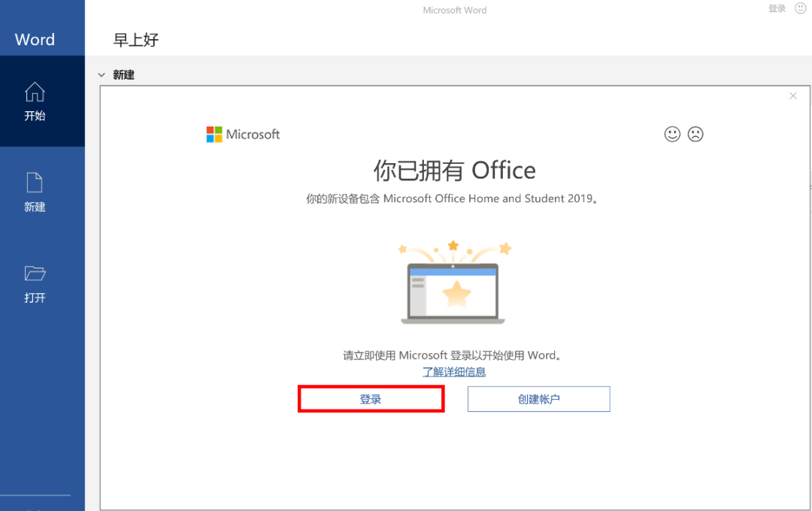
Task: Open the 了解详细信息 learn more link
Action: 454,372
